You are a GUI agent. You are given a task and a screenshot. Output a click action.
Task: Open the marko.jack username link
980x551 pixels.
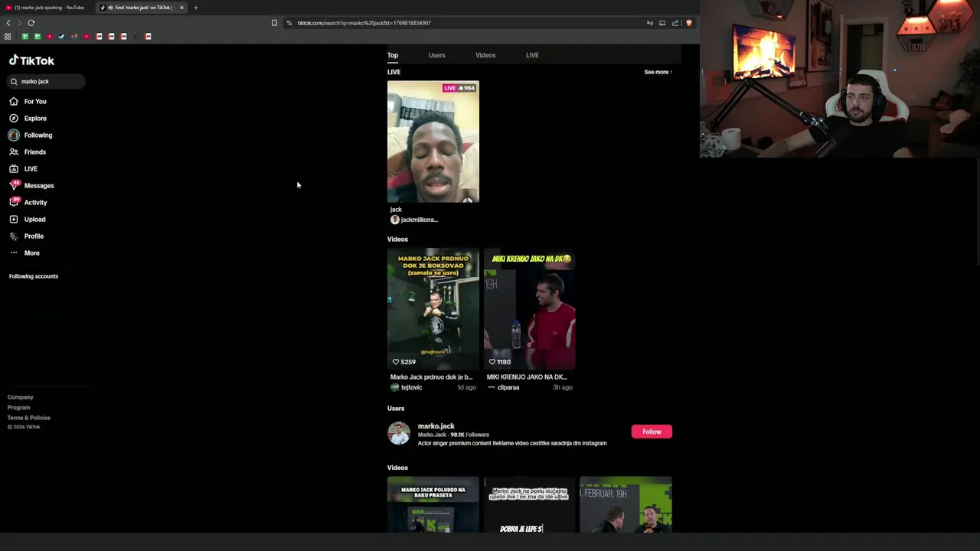(436, 426)
